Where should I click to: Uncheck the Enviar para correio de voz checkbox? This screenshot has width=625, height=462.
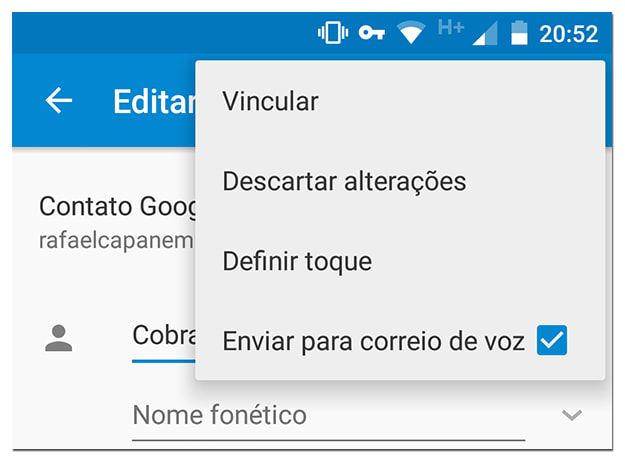[x=552, y=341]
